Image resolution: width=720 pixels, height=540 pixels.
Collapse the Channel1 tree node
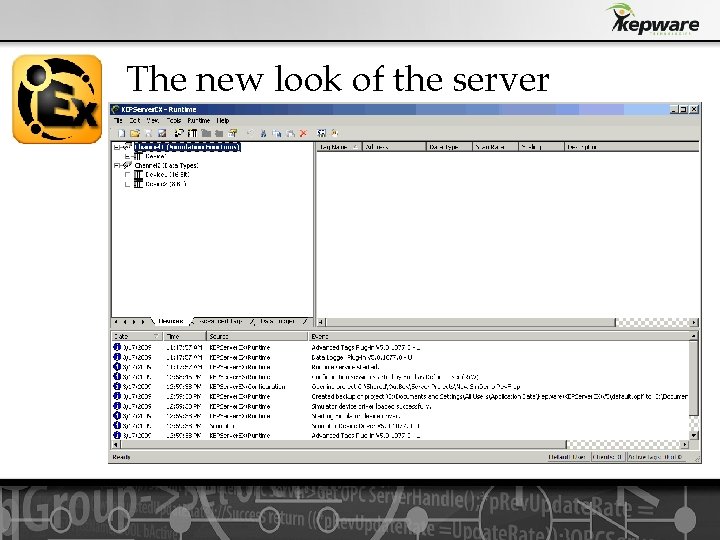(117, 147)
